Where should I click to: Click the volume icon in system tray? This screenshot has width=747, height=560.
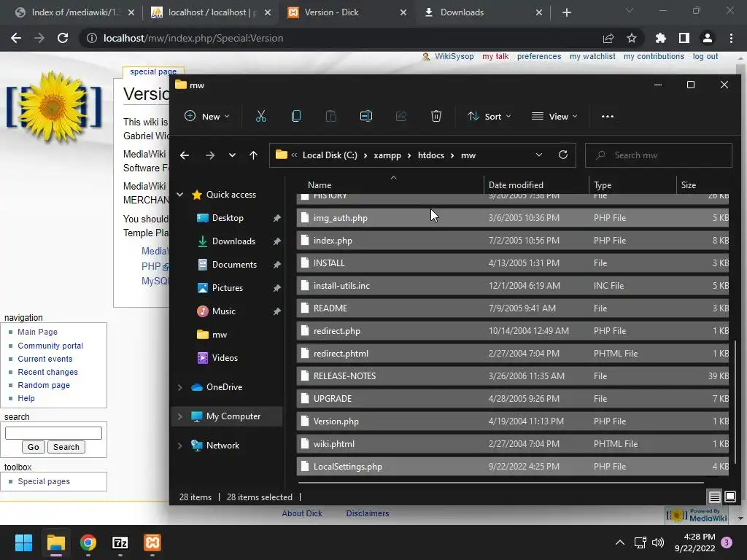pyautogui.click(x=658, y=542)
